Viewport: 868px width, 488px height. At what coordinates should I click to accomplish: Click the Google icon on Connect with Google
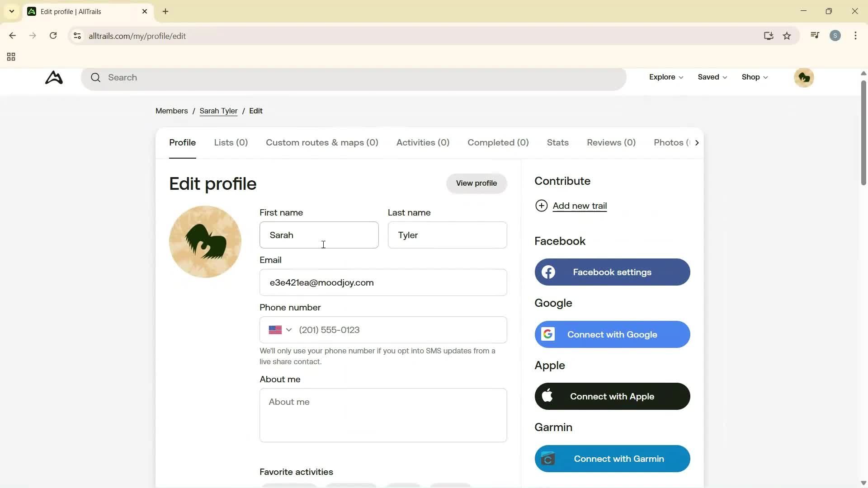pos(548,334)
